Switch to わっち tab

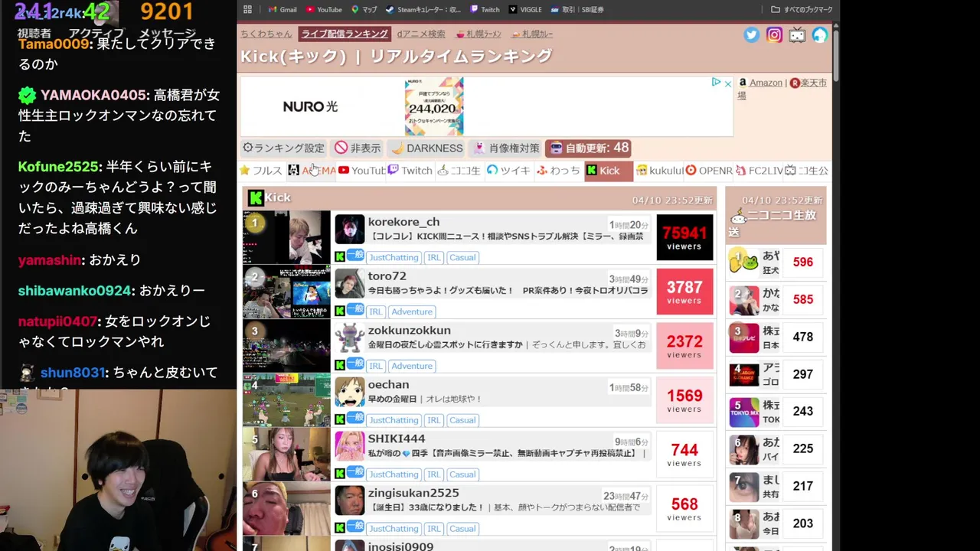pyautogui.click(x=558, y=171)
